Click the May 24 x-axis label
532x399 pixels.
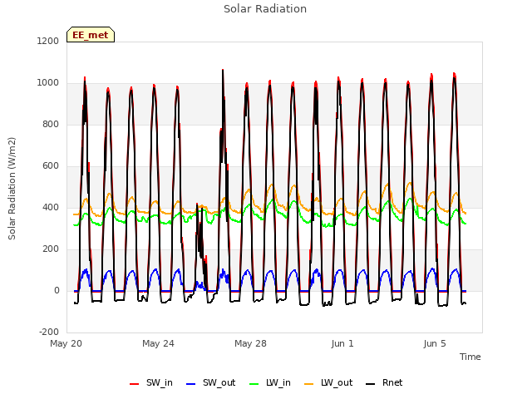(159, 343)
